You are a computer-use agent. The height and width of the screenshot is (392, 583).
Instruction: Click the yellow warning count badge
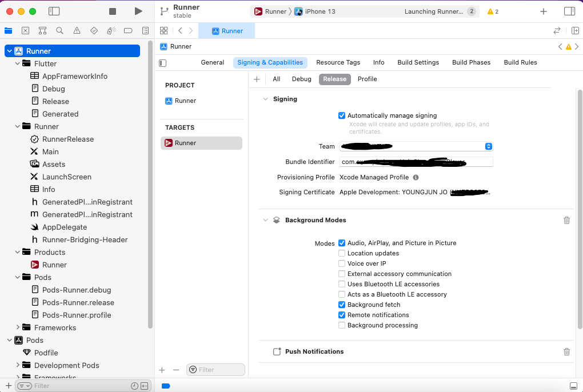493,11
